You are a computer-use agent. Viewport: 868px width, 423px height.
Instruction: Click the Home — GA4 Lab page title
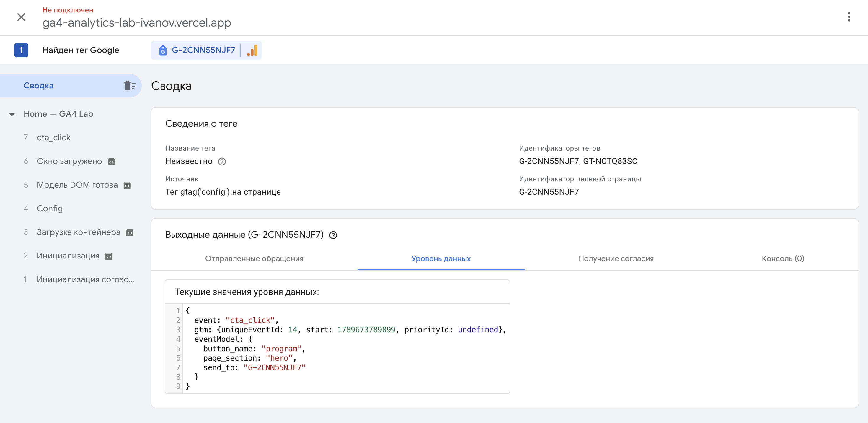58,114
